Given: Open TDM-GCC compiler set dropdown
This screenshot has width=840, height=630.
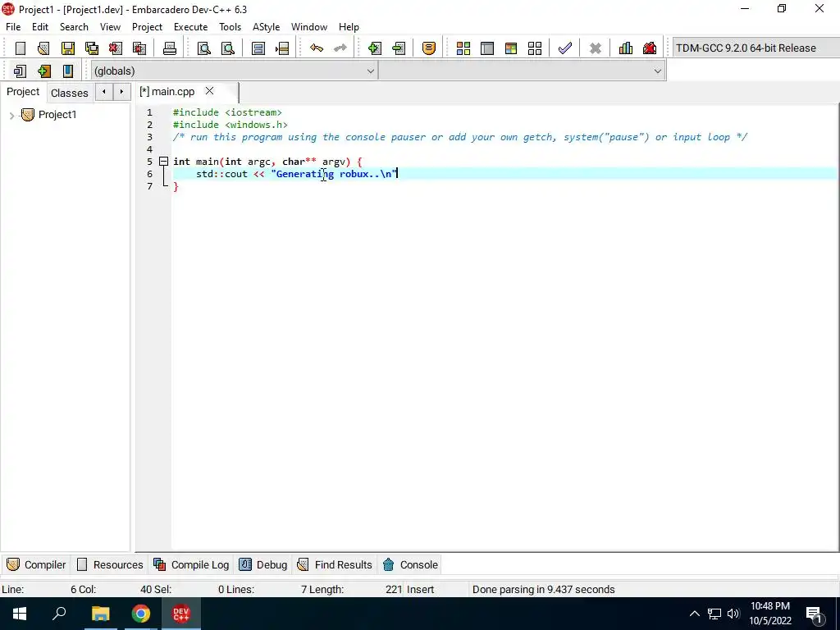Looking at the screenshot, I should 756,48.
